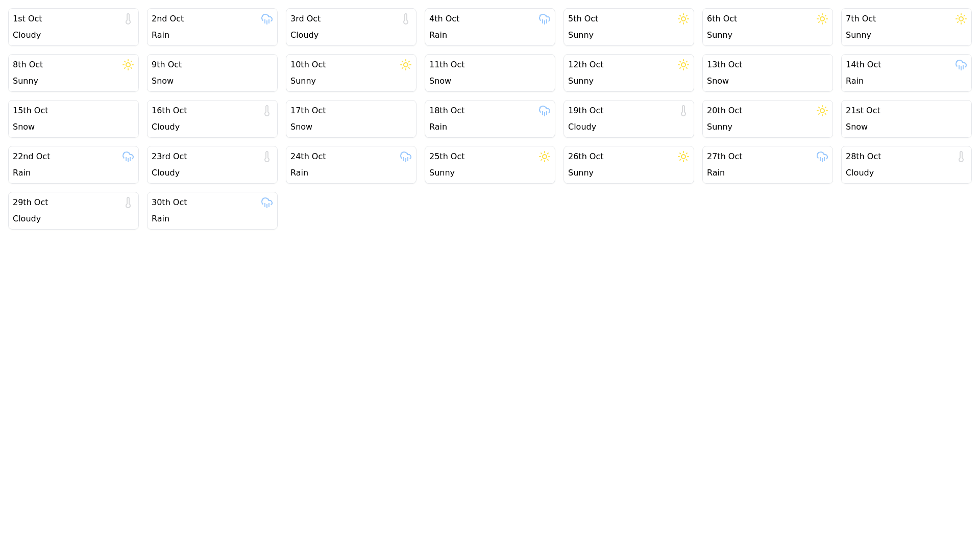Click the thermometer icon on 16th Oct
Viewport: 980px width, 551px height.
tap(267, 111)
